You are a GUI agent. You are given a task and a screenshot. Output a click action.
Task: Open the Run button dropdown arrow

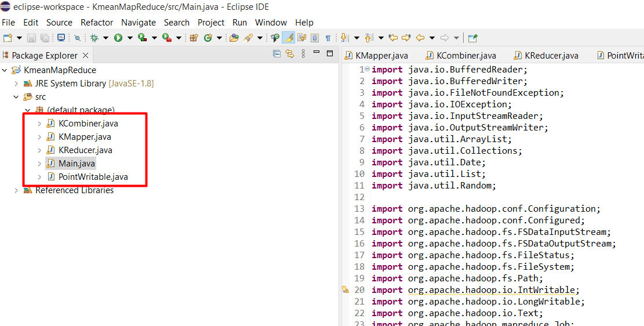click(x=130, y=38)
